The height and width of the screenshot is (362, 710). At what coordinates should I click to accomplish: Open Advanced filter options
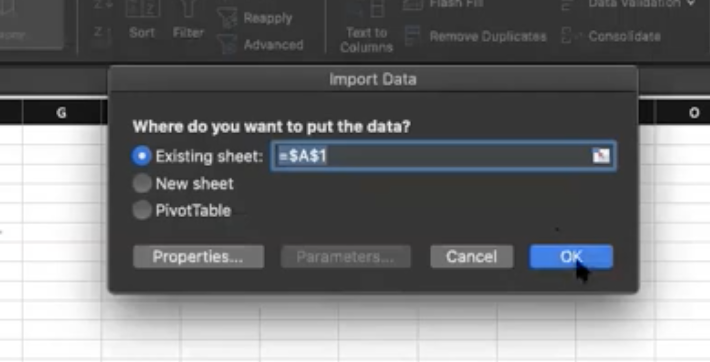coord(273,45)
